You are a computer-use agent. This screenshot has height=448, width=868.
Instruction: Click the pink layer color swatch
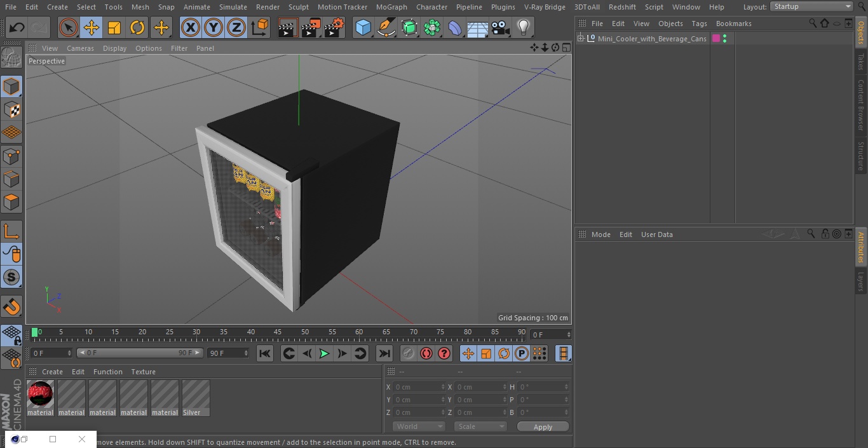(716, 39)
